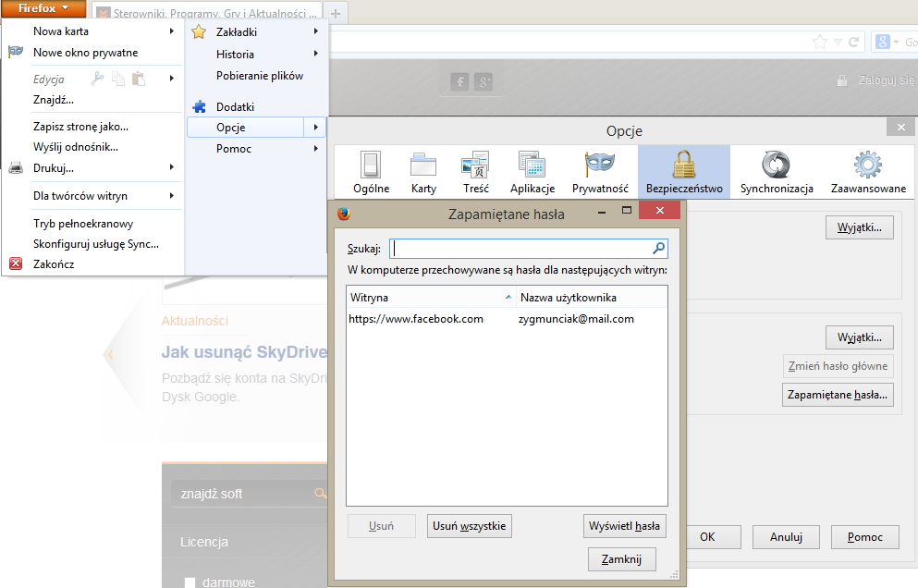Click the previous-slide arrow on the webpage
This screenshot has width=918, height=588.
pyautogui.click(x=110, y=354)
